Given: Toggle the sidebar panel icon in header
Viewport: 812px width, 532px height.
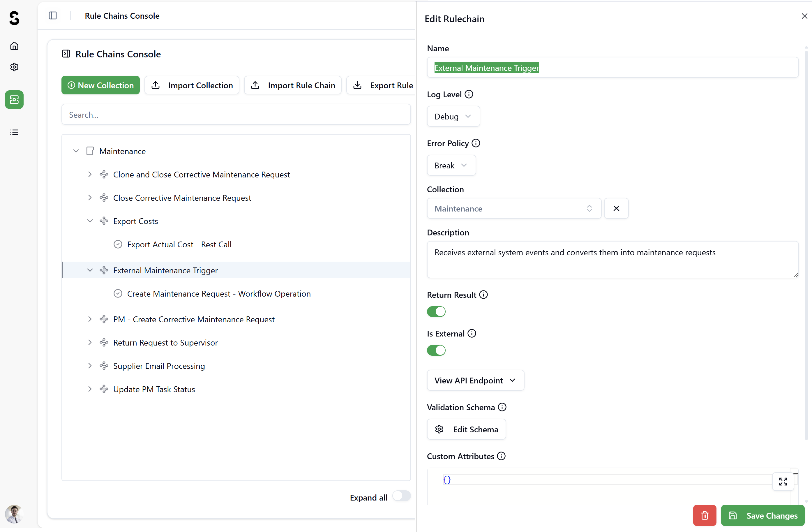Looking at the screenshot, I should (x=52, y=16).
